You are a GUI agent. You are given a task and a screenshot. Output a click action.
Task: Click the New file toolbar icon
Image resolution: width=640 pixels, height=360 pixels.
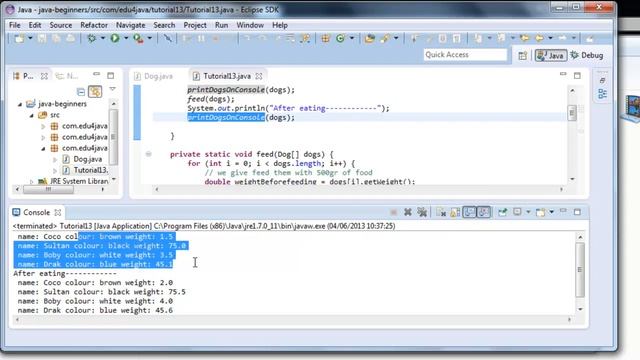pyautogui.click(x=19, y=38)
